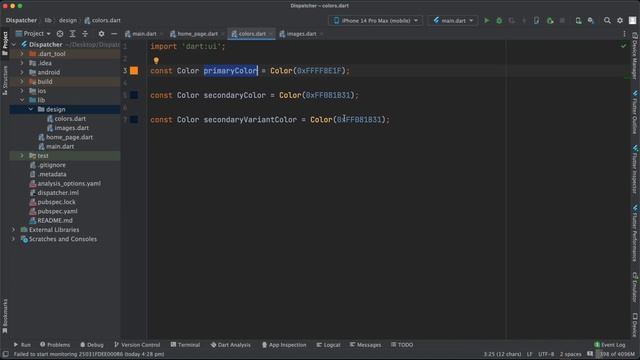The image size is (640, 360).
Task: Close the colors.dart editor tab
Action: click(271, 34)
